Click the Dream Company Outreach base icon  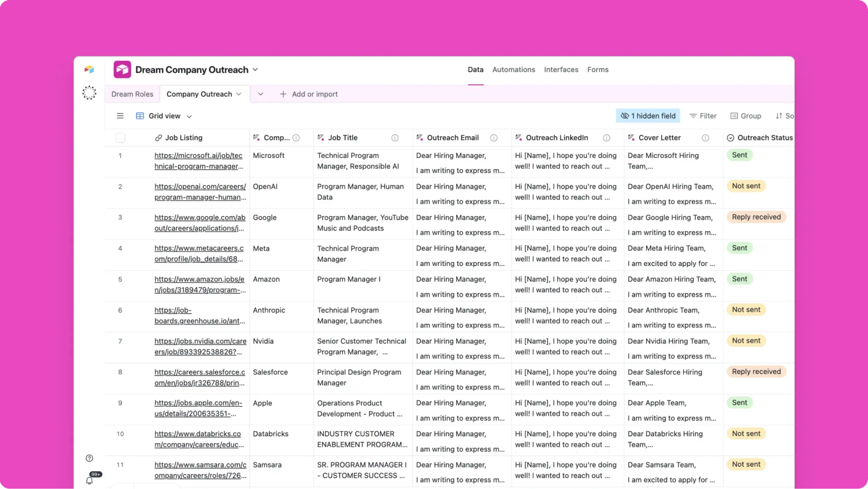click(122, 69)
